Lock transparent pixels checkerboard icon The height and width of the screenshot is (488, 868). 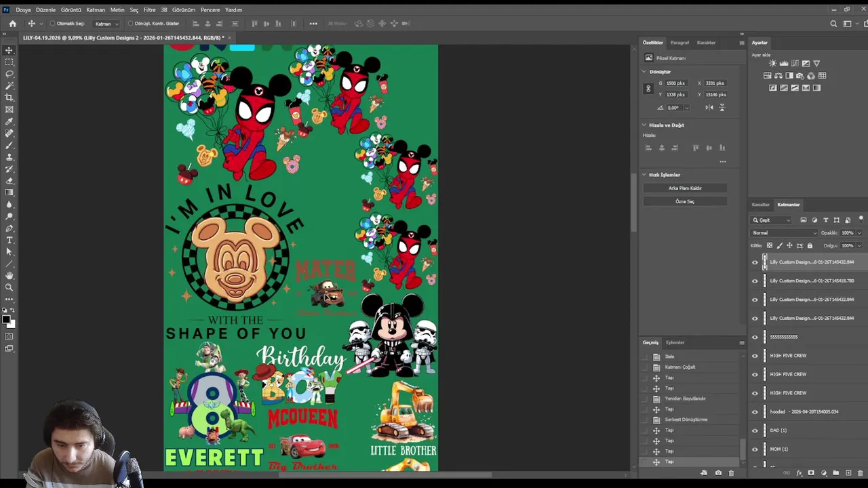[769, 245]
